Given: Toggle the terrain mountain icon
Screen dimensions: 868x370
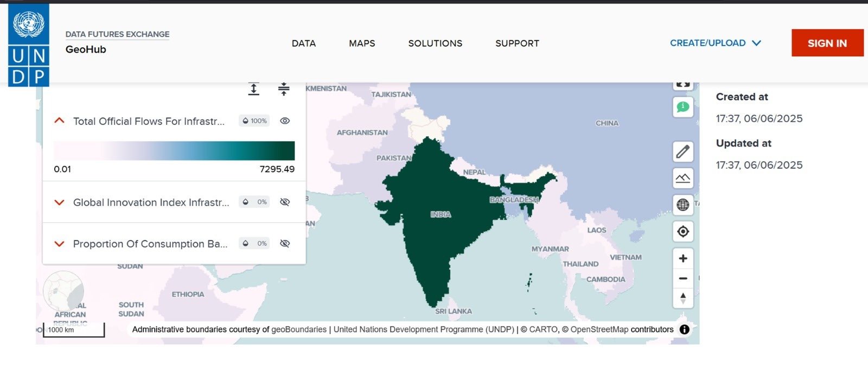Looking at the screenshot, I should point(683,178).
